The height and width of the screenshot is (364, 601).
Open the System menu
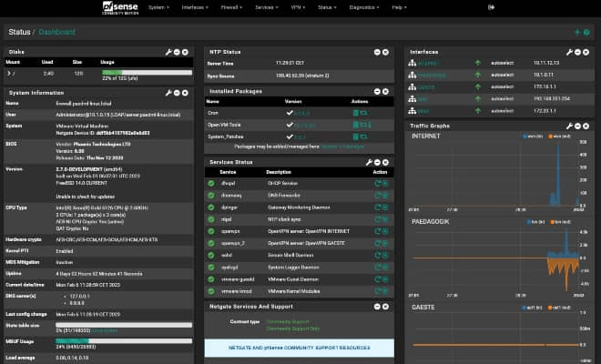pyautogui.click(x=158, y=7)
